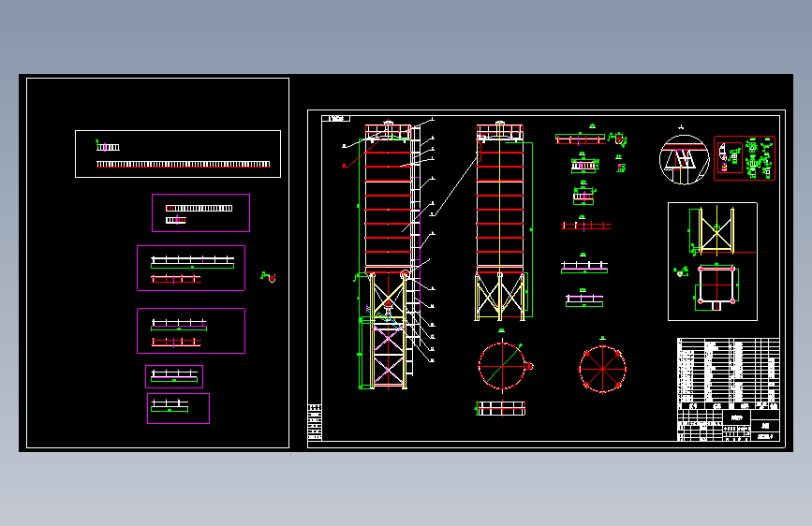Select the white-framed support frame views box
The image size is (812, 526).
(x=713, y=261)
